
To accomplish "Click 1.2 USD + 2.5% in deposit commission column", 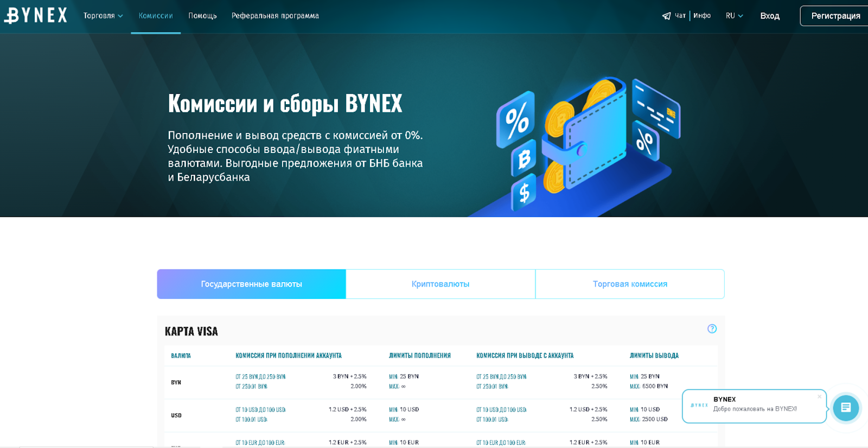I will tap(348, 409).
